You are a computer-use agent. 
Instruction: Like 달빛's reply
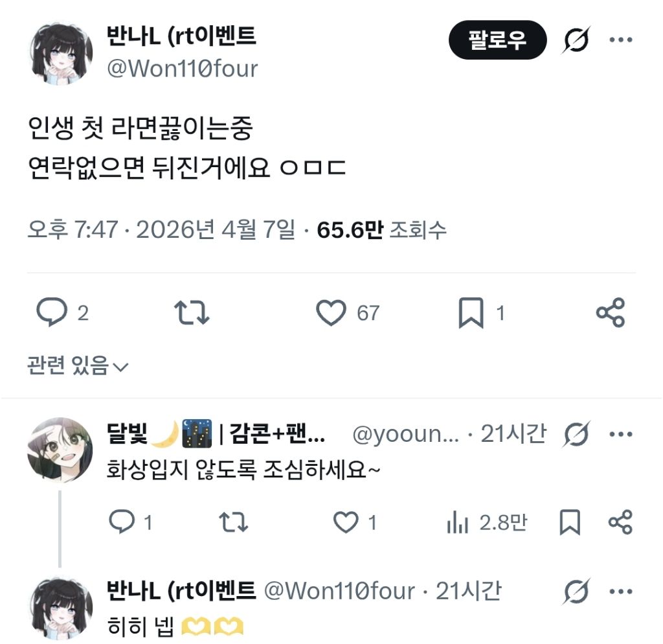pos(354,522)
